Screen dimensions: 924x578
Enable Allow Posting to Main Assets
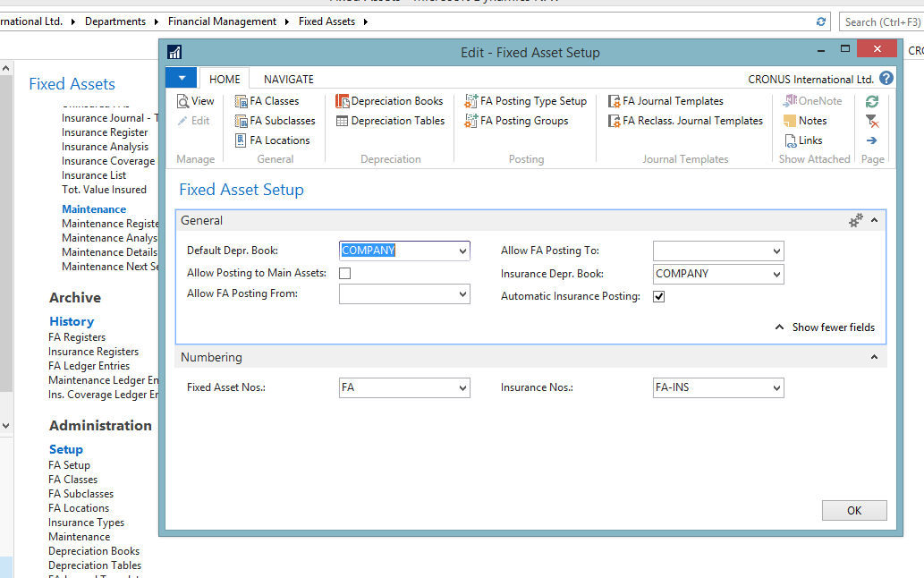pos(344,274)
